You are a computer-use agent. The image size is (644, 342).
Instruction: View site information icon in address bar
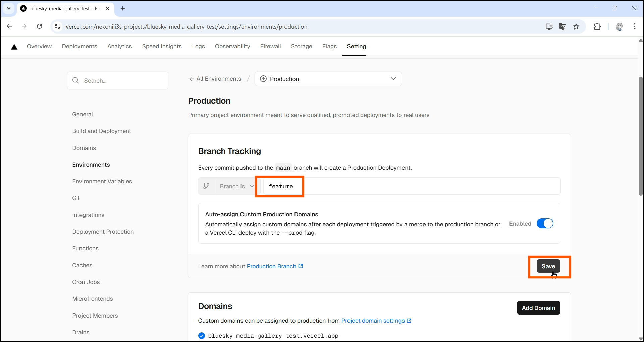coord(57,26)
